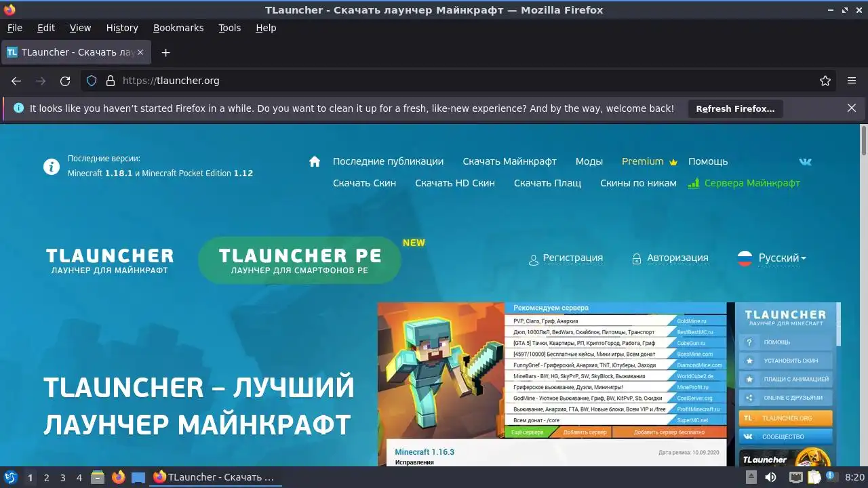This screenshot has height=488, width=868.
Task: Click the TLAUNCHER logo link
Action: (x=110, y=261)
